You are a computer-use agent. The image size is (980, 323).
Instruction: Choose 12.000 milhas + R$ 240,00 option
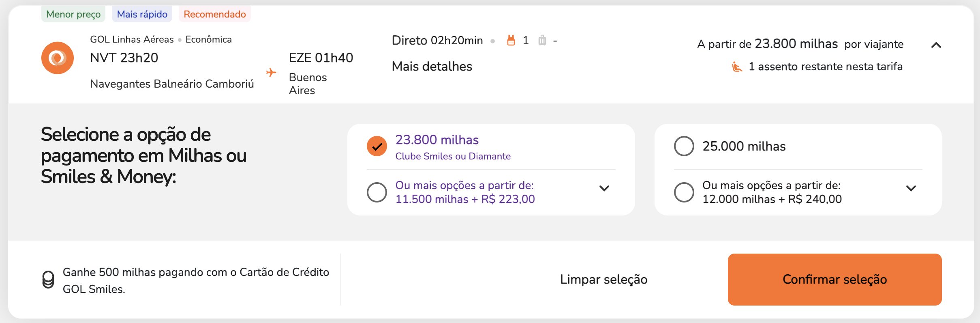click(684, 192)
